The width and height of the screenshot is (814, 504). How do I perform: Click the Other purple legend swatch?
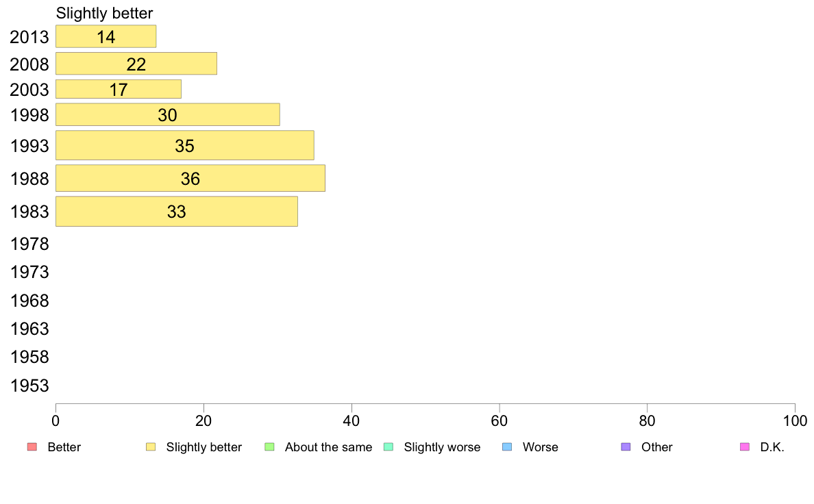coord(626,447)
